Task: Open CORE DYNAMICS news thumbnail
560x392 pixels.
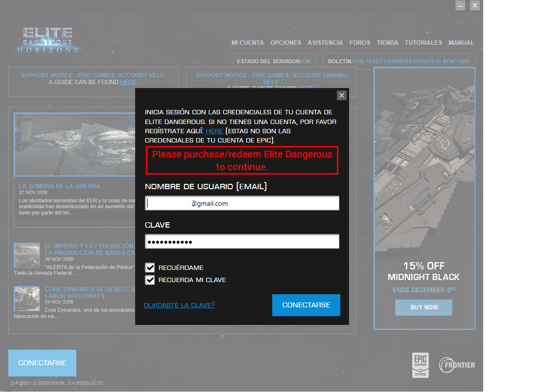Action: [x=27, y=299]
